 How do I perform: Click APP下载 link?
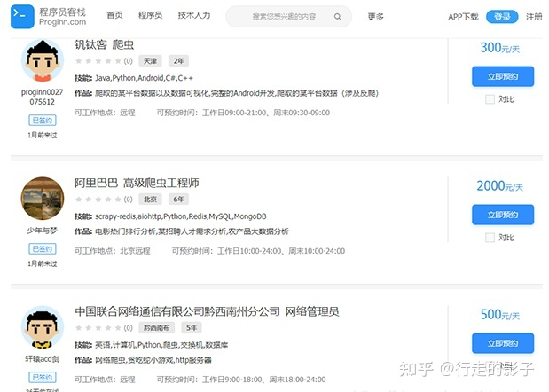coord(463,17)
